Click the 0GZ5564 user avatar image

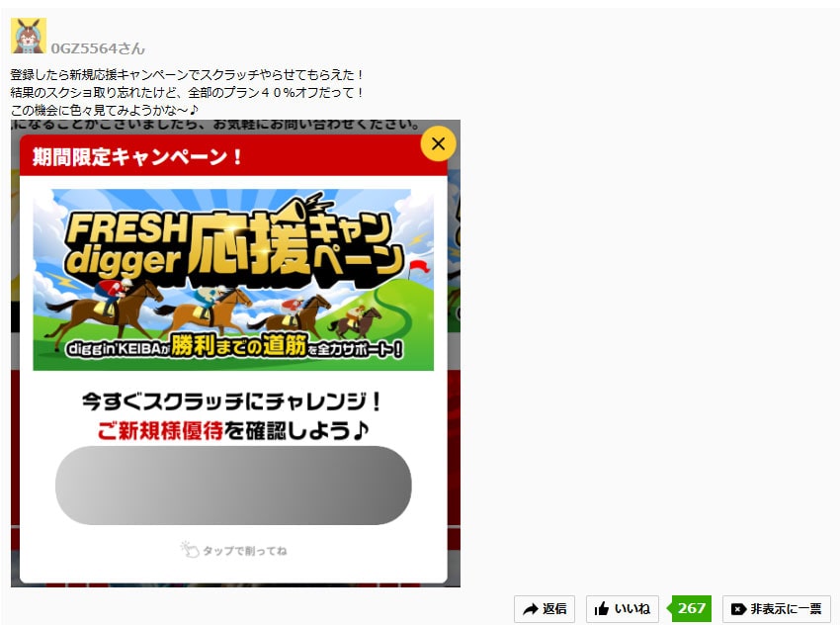tap(29, 36)
